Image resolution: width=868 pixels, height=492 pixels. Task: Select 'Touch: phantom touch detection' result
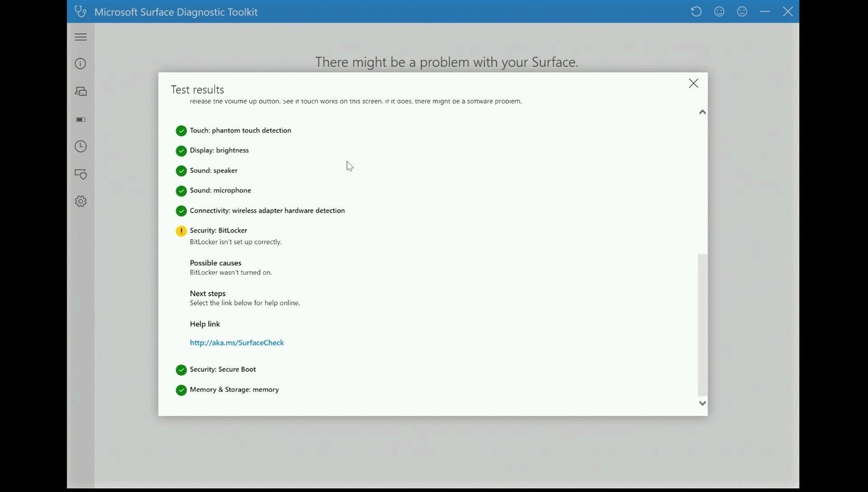[240, 130]
